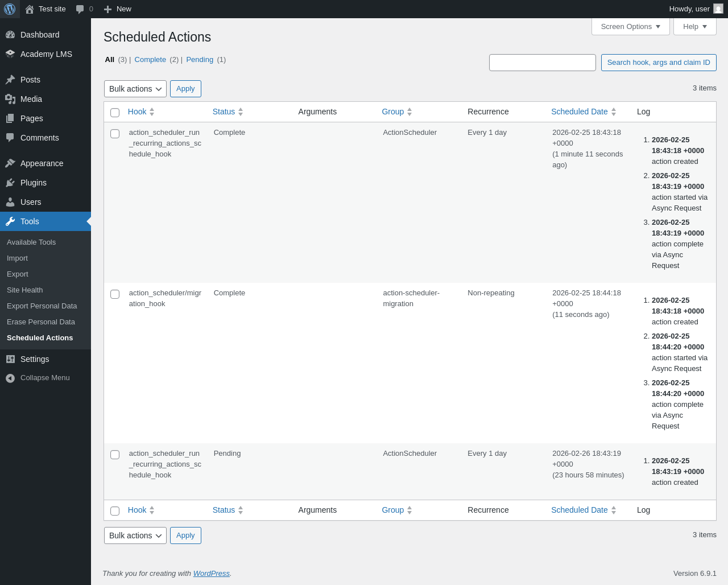Click the Posts pushpin icon
728x585 pixels.
10,80
